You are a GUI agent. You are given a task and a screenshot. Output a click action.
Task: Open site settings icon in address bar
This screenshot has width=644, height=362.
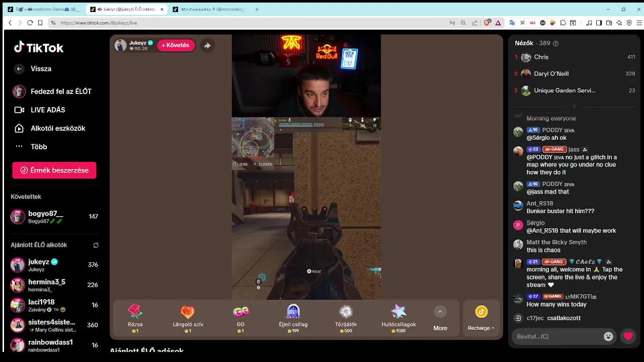click(53, 23)
